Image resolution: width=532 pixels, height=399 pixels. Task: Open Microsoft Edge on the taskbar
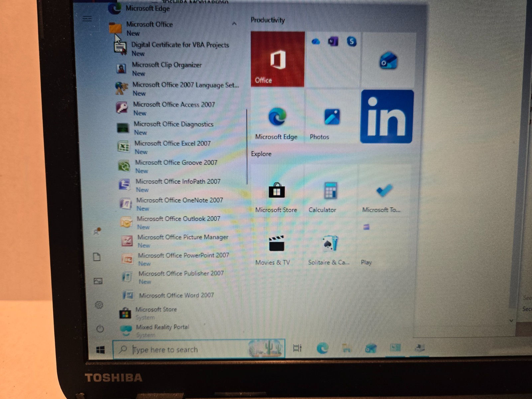coord(323,348)
